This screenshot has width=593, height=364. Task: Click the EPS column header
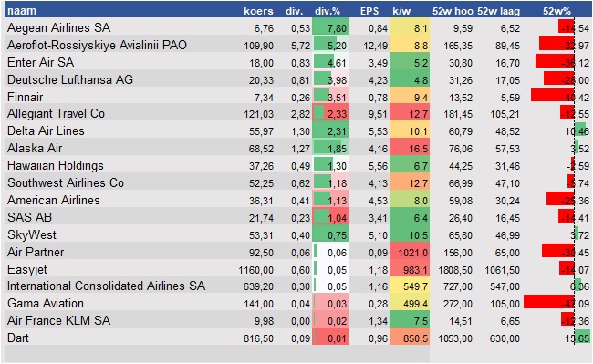click(x=369, y=11)
